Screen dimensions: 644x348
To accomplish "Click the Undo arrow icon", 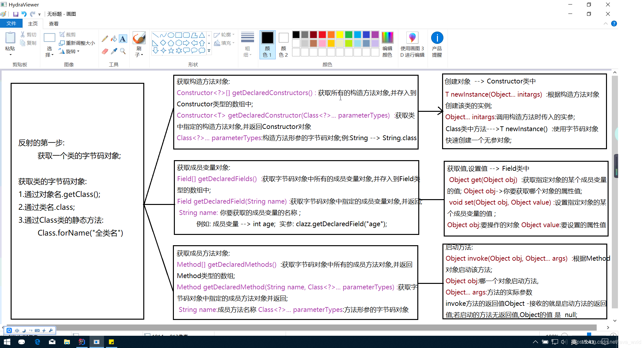I will point(24,14).
